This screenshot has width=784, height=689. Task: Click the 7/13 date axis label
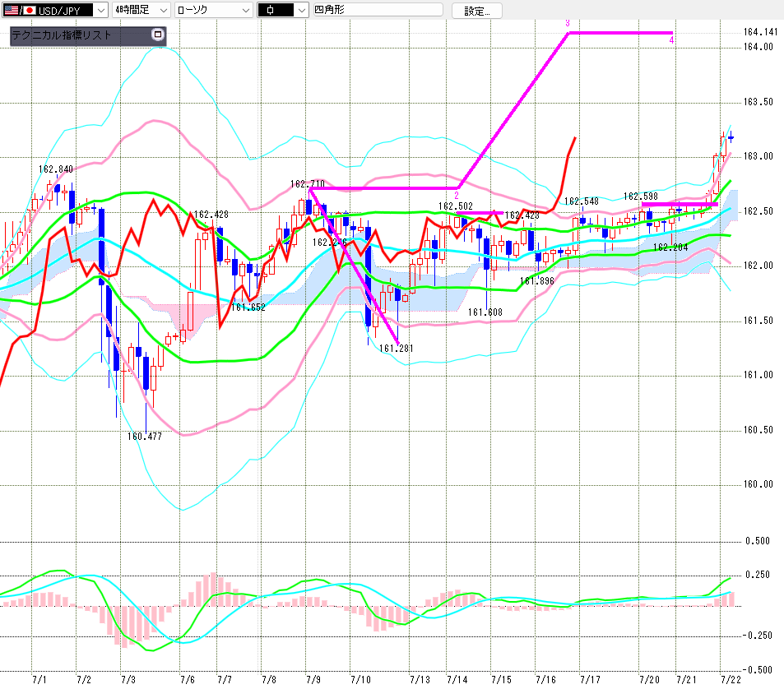click(420, 679)
